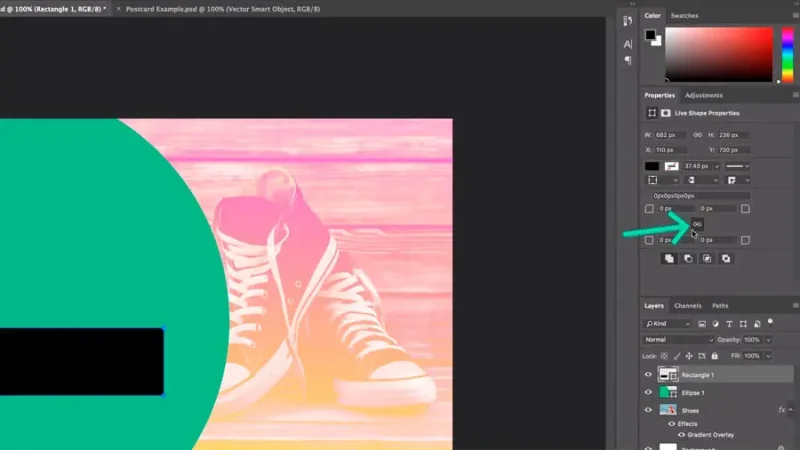The height and width of the screenshot is (450, 800).
Task: Filter layers by smart objects icon
Action: [757, 324]
